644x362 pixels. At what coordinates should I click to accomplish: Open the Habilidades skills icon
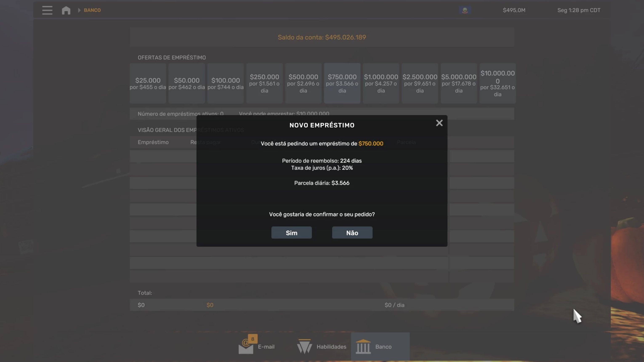pyautogui.click(x=304, y=346)
